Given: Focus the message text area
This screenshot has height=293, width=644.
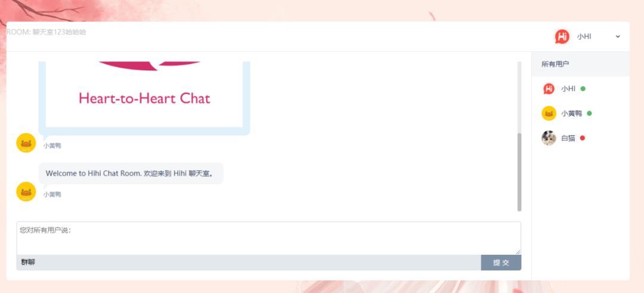Looking at the screenshot, I should coord(268,238).
